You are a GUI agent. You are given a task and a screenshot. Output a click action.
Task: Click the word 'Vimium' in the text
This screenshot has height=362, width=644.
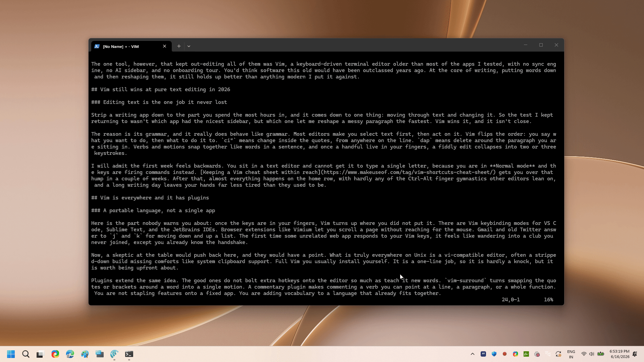point(303,230)
